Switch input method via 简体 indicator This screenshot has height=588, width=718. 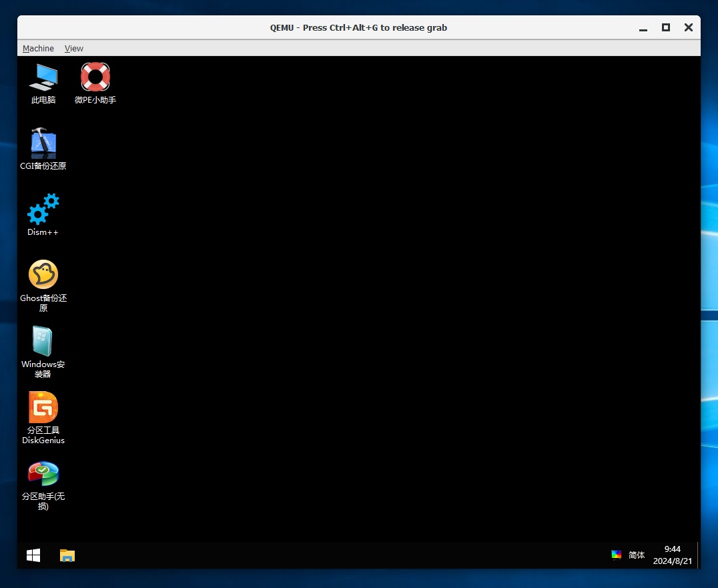637,555
